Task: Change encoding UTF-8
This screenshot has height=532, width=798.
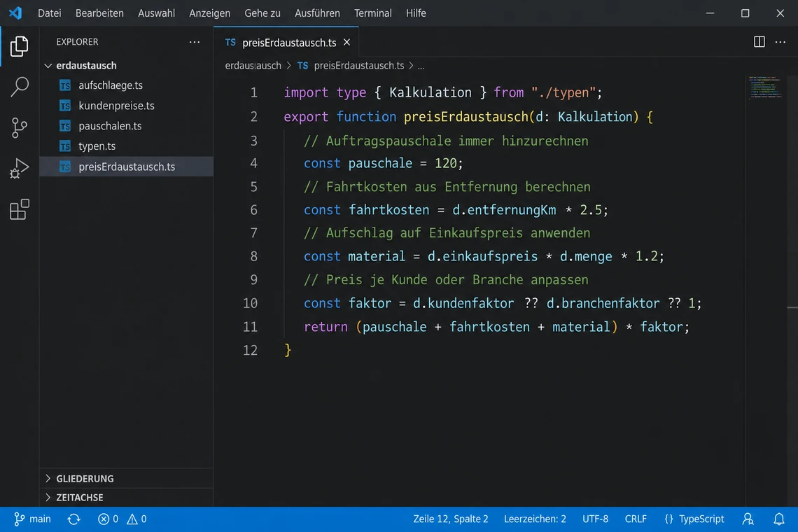Action: (x=595, y=519)
